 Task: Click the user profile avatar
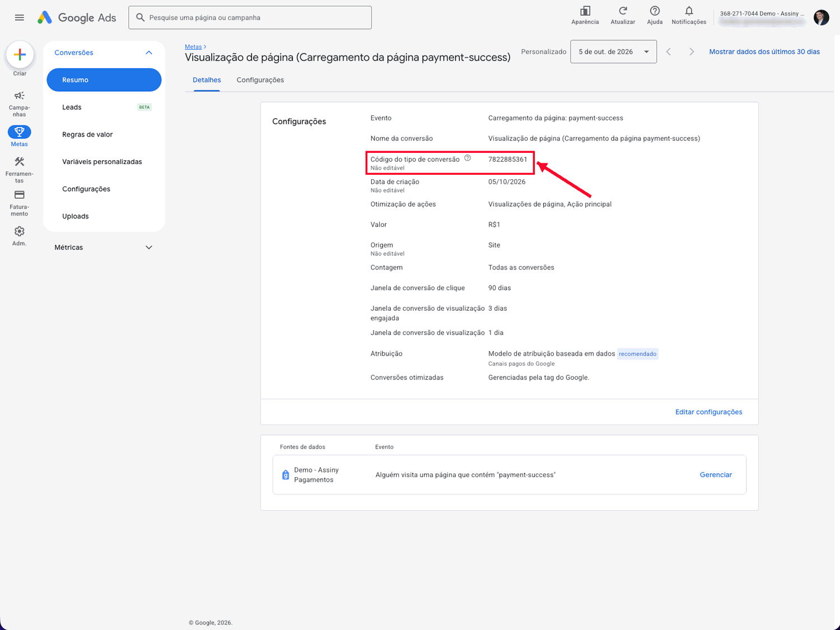(822, 17)
